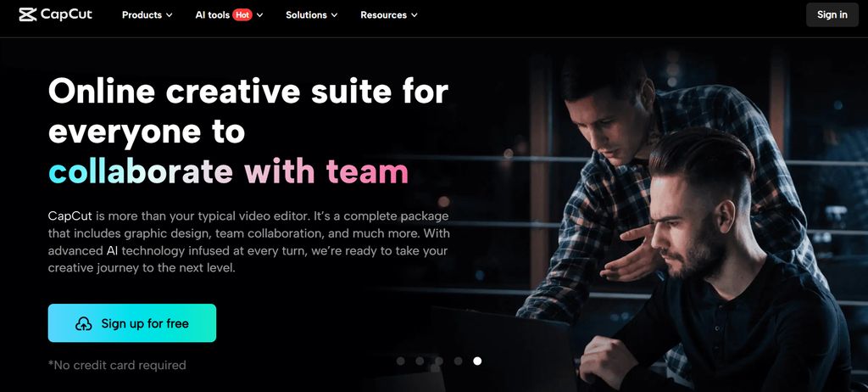The image size is (868, 392).
Task: Click the "collaborate with team" gradient headline
Action: tap(229, 171)
